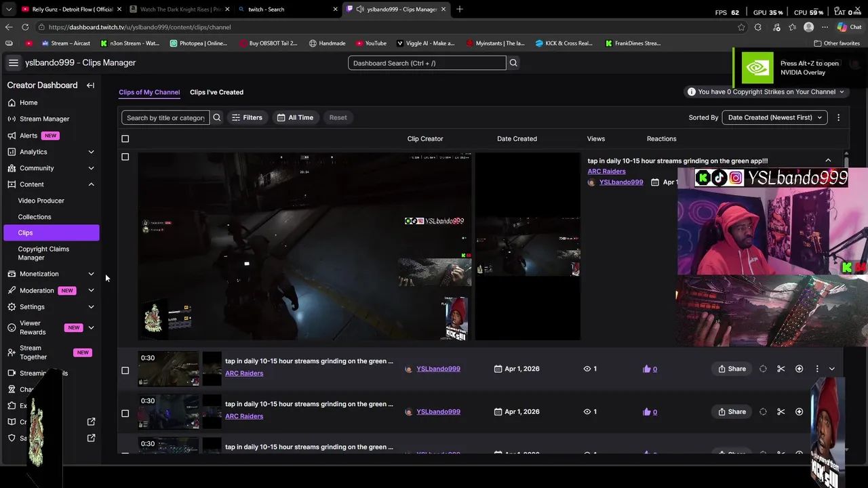This screenshot has height=488, width=868.
Task: Open the kebab menu of first listed clip row
Action: click(817, 369)
